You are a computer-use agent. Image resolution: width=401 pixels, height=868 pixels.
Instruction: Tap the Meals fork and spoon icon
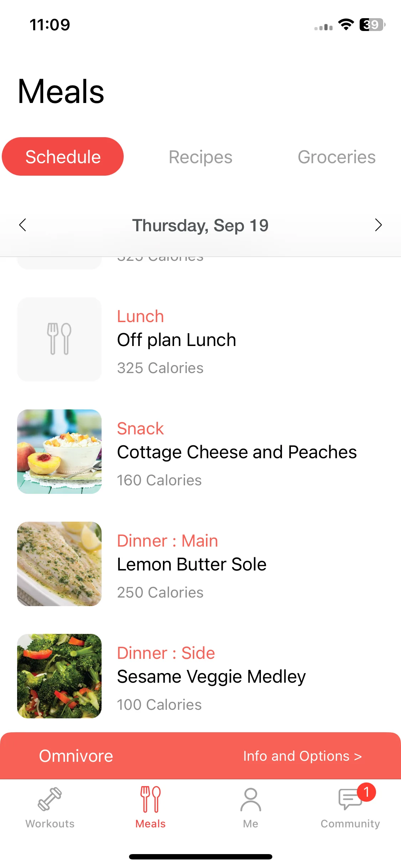click(x=150, y=799)
